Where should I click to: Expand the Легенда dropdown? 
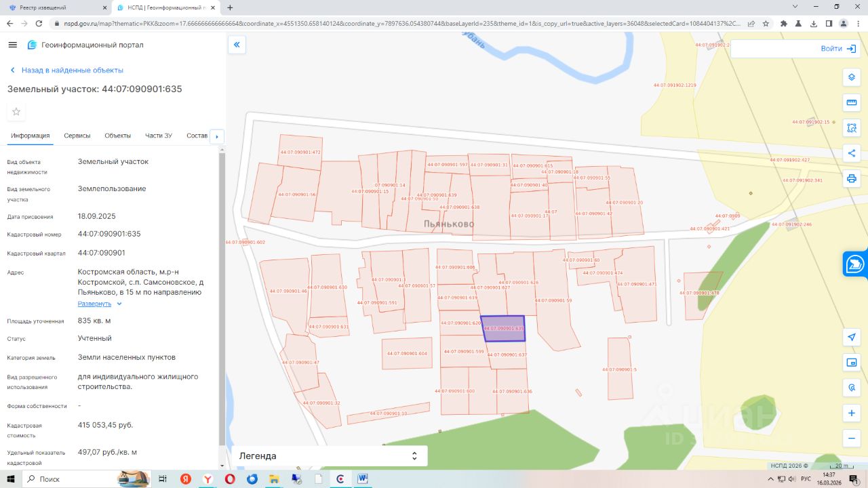pos(330,456)
